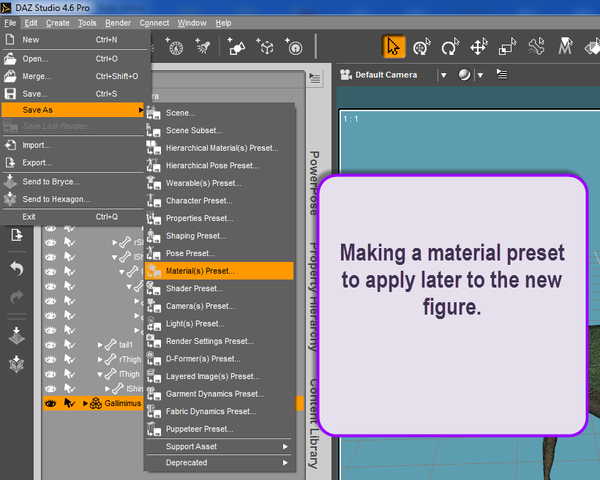Create a new primitive cube
The image size is (600, 480).
(x=265, y=47)
